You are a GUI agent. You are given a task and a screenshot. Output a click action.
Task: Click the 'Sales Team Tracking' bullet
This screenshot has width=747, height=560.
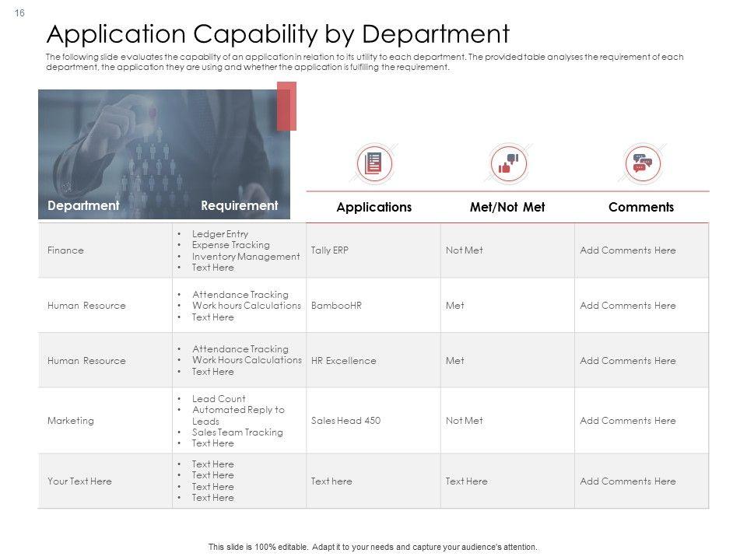pos(237,432)
